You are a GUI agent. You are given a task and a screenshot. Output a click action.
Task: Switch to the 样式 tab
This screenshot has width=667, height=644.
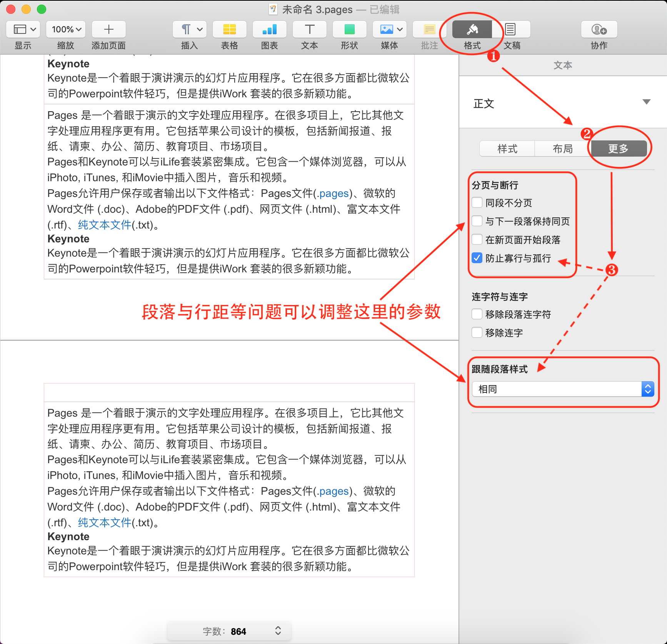point(507,148)
